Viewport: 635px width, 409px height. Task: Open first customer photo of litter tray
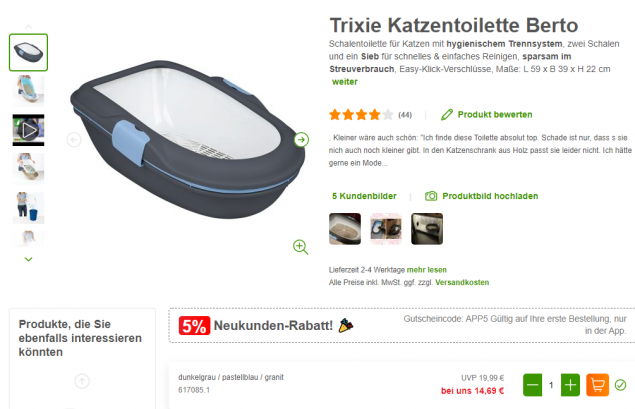[x=345, y=229]
